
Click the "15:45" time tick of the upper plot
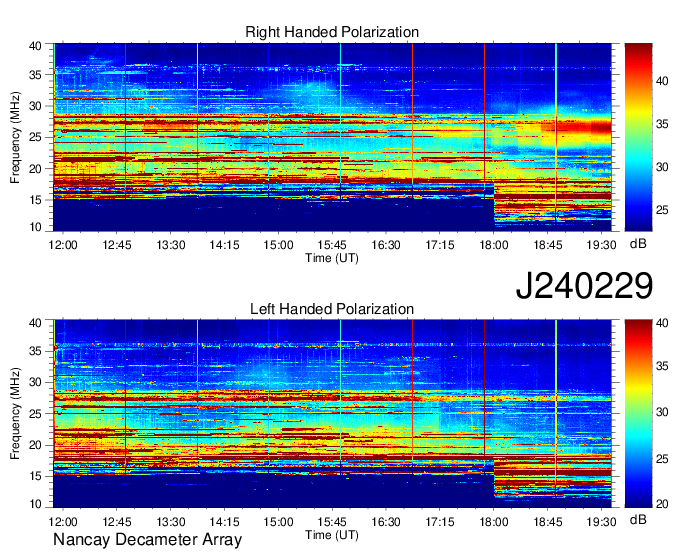332,245
